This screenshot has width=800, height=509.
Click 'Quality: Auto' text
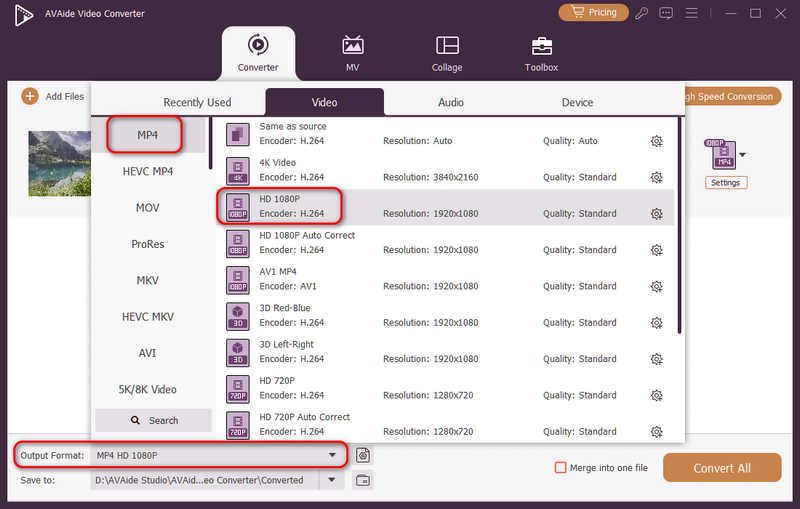point(570,141)
